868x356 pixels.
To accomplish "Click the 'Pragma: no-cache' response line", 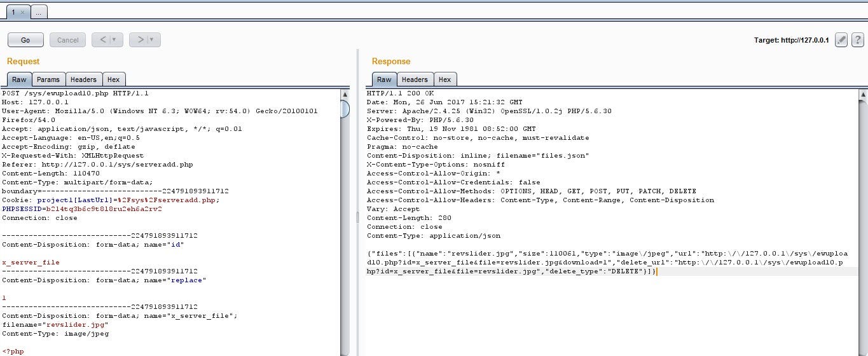I will [x=403, y=146].
